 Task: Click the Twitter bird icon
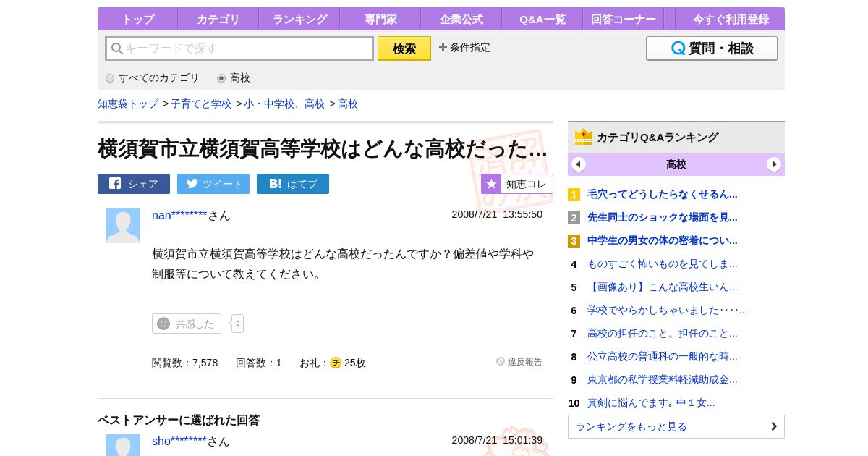[x=192, y=184]
